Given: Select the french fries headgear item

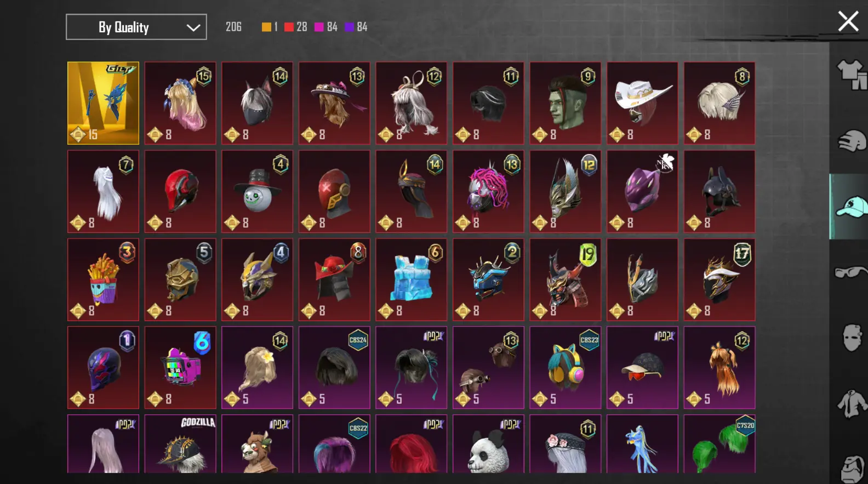Looking at the screenshot, I should [x=103, y=280].
